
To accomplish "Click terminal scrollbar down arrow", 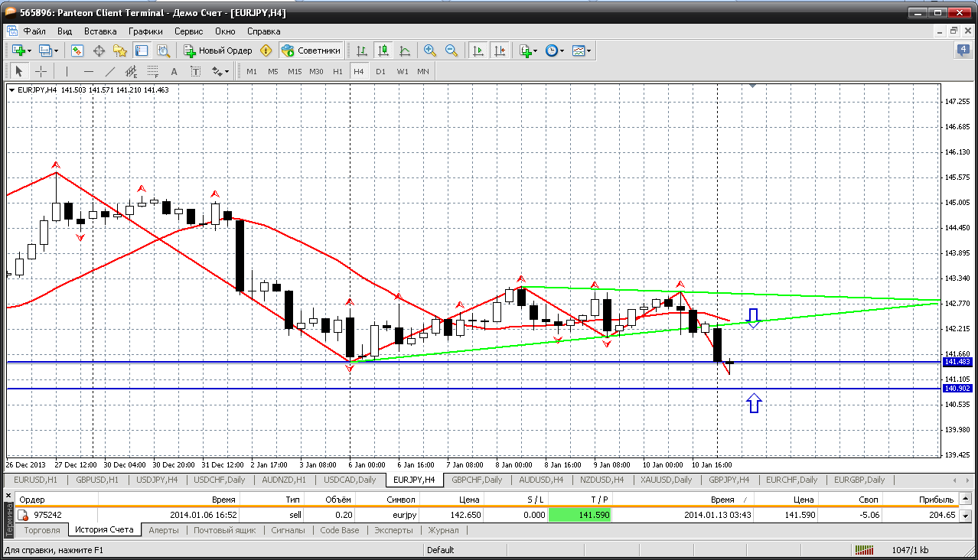I will pos(965,516).
